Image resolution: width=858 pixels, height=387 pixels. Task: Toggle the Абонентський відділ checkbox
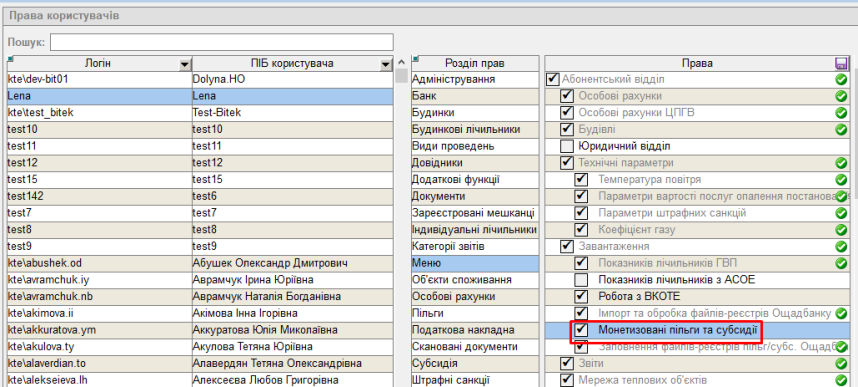(553, 80)
